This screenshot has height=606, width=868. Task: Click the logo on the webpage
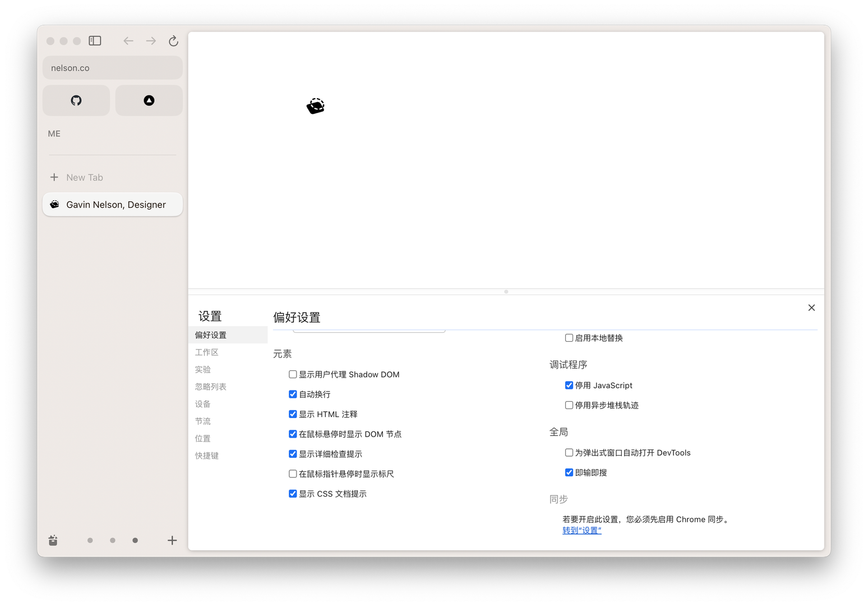click(x=316, y=106)
